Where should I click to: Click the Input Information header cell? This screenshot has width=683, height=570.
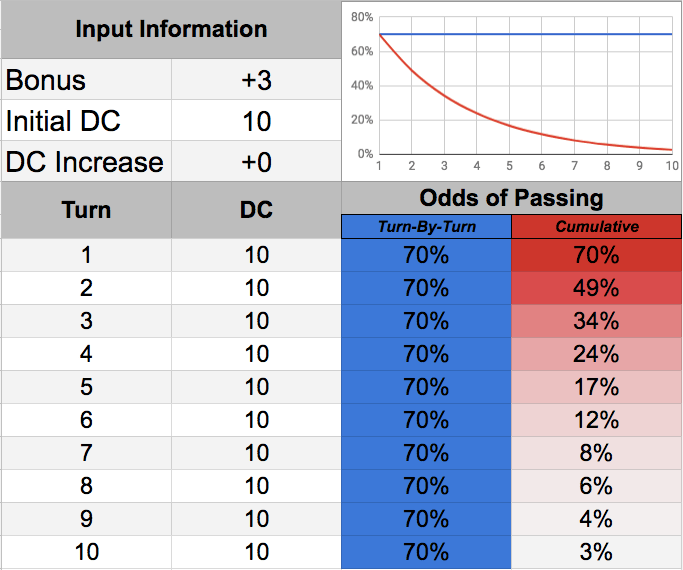click(171, 29)
